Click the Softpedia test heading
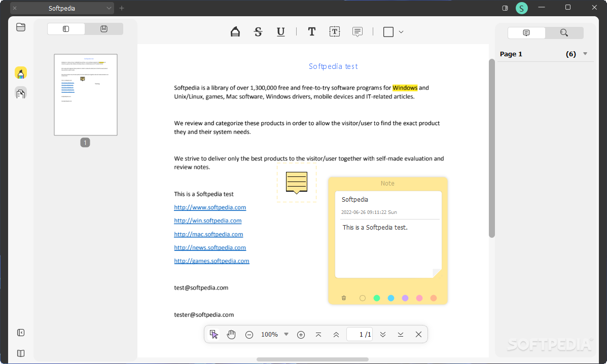The width and height of the screenshot is (607, 364). (x=333, y=66)
